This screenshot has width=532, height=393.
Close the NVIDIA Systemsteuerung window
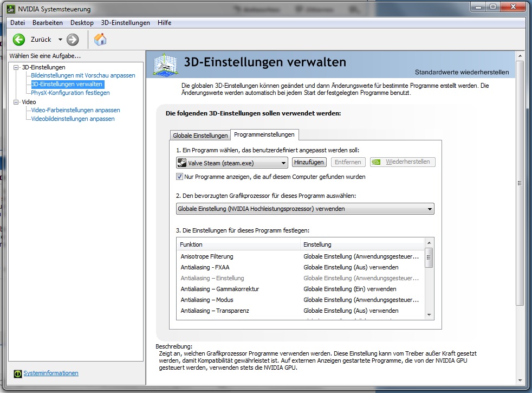tap(514, 7)
